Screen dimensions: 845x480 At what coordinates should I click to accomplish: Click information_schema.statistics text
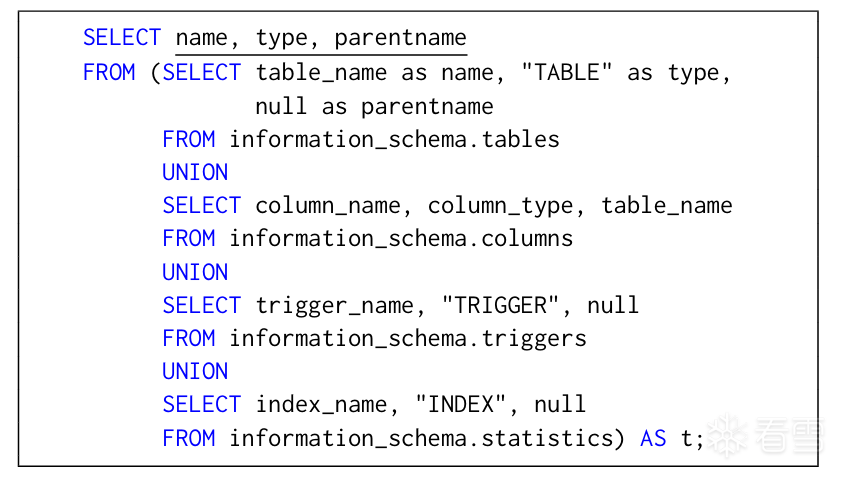coord(421,438)
